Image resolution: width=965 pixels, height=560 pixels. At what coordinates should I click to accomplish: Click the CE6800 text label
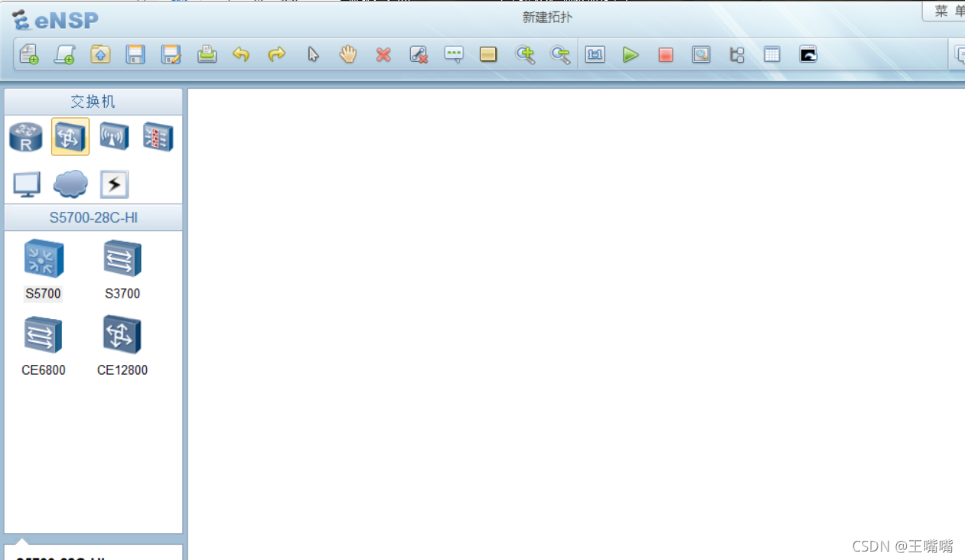click(44, 370)
